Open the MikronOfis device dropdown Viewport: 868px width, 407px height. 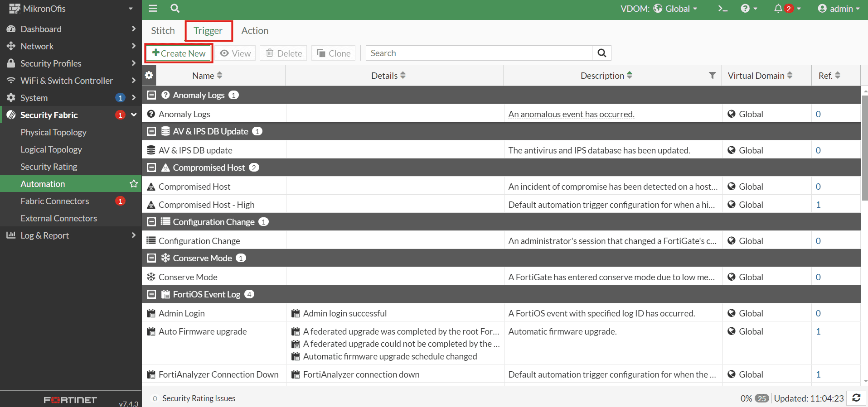pyautogui.click(x=71, y=9)
